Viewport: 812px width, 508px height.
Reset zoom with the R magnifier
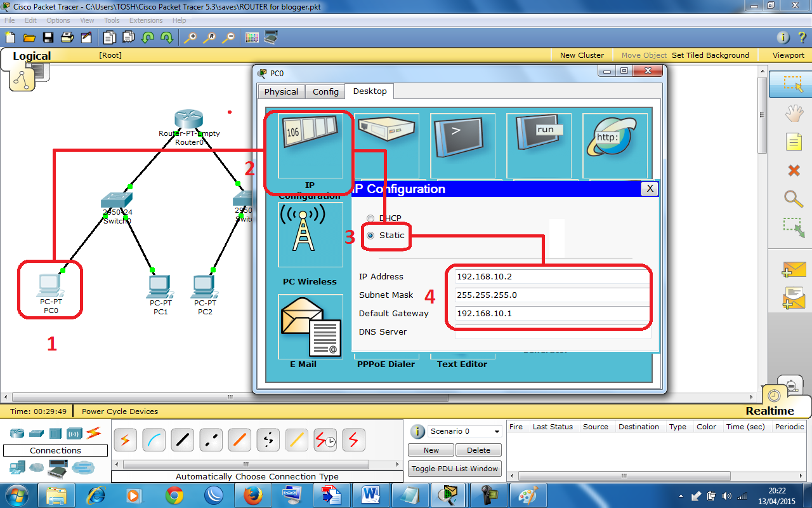209,37
